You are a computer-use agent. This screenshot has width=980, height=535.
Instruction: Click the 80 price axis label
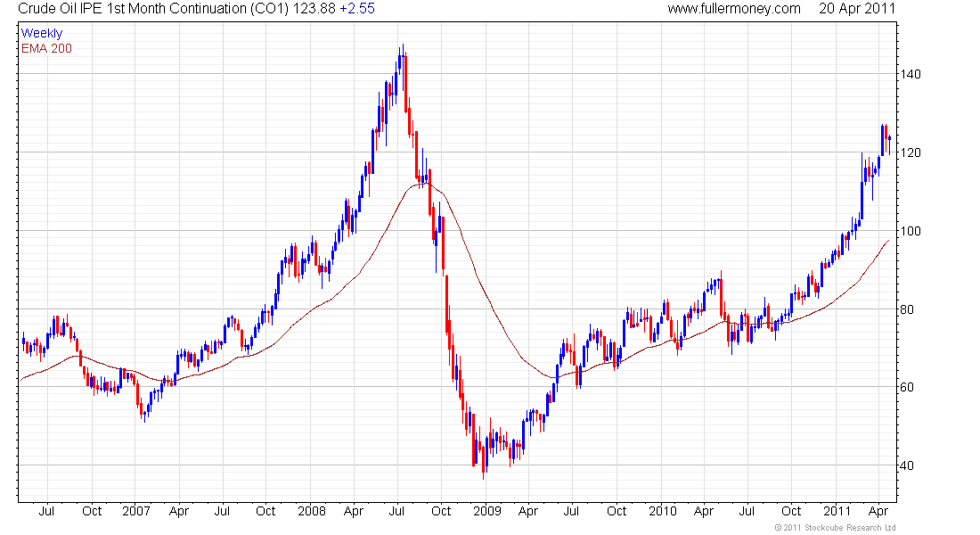(x=907, y=309)
